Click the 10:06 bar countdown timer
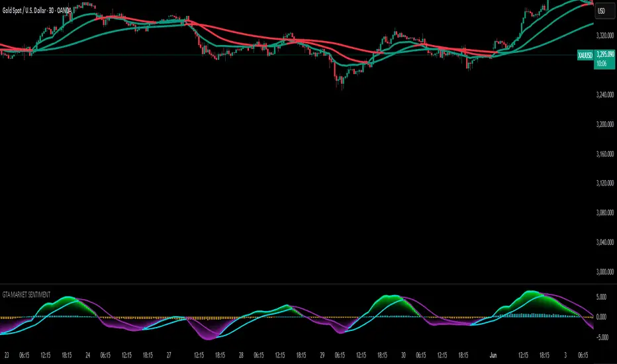This screenshot has width=617, height=364. [x=601, y=64]
